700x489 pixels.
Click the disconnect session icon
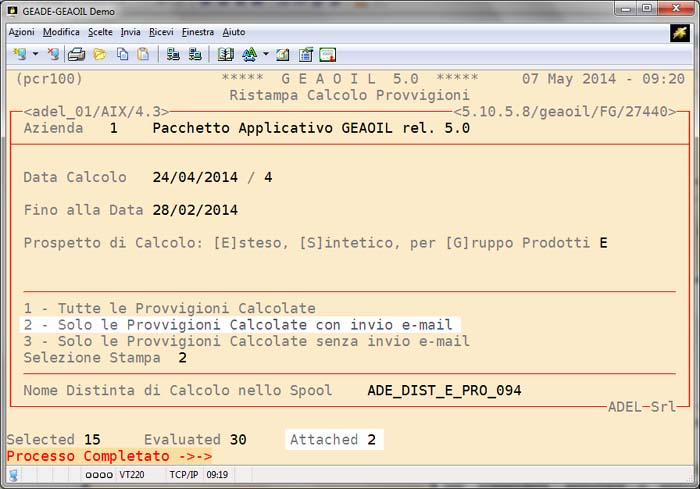click(x=53, y=54)
